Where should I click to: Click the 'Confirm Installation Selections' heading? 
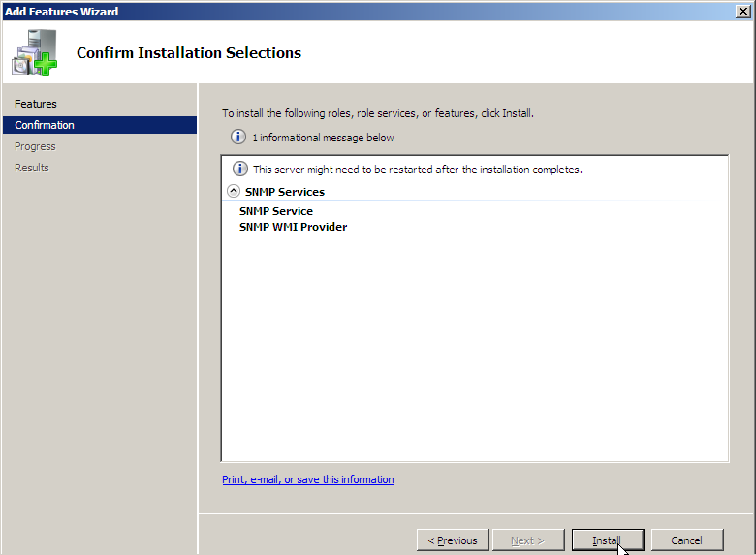189,53
